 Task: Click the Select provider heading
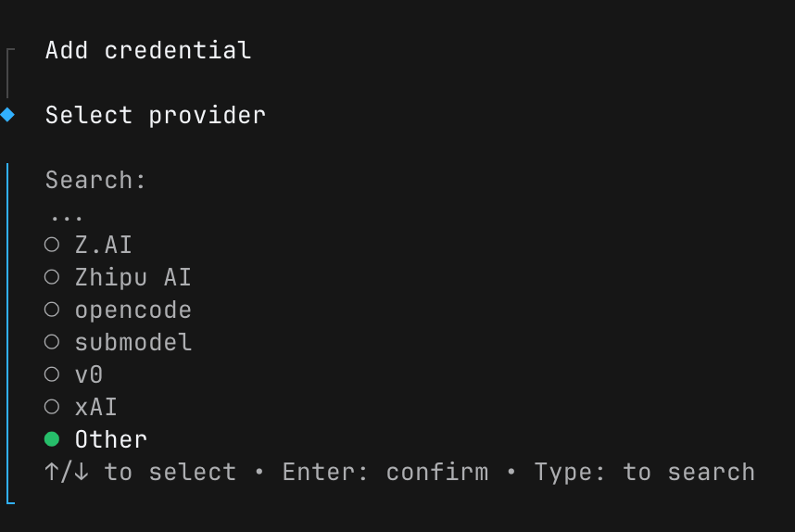click(x=156, y=115)
